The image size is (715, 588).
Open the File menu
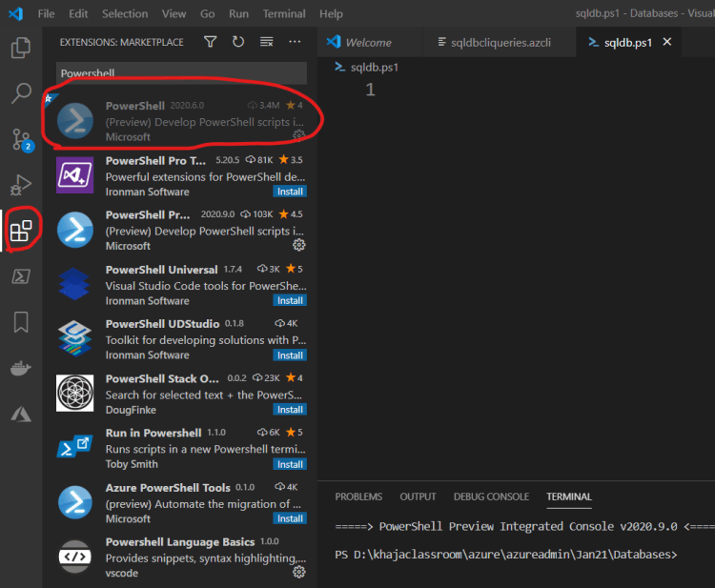(46, 13)
